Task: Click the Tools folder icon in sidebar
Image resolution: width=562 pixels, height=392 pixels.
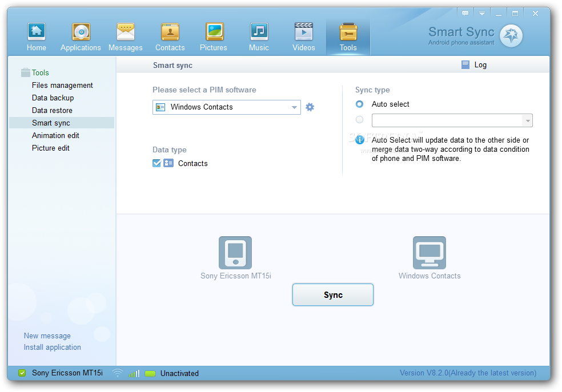Action: click(x=26, y=72)
